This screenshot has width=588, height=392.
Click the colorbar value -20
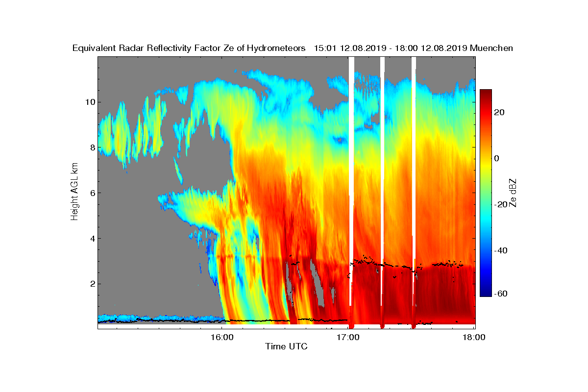click(x=501, y=204)
